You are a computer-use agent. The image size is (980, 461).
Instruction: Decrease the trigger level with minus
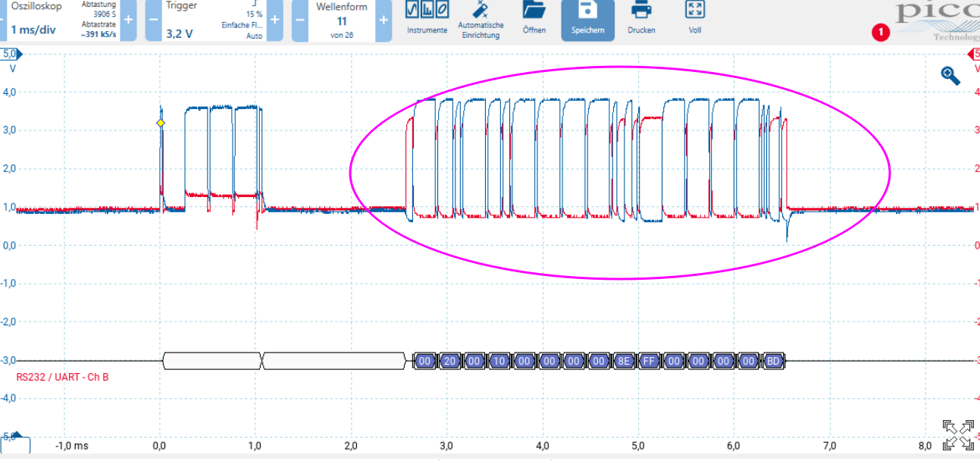pyautogui.click(x=154, y=20)
